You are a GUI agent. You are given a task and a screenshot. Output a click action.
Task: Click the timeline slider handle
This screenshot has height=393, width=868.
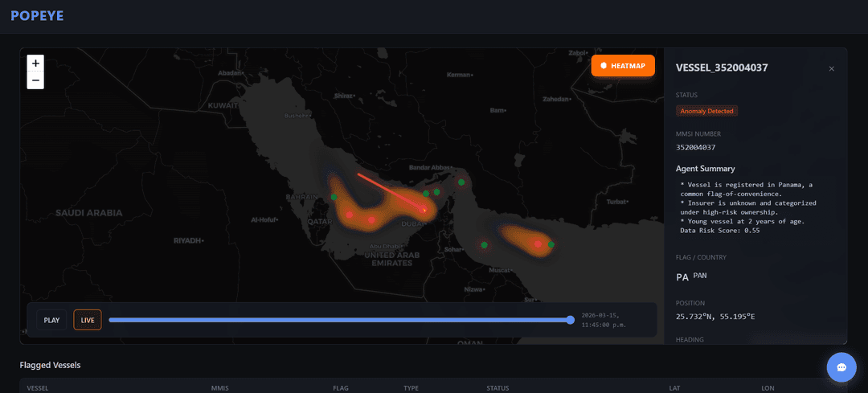pos(570,320)
